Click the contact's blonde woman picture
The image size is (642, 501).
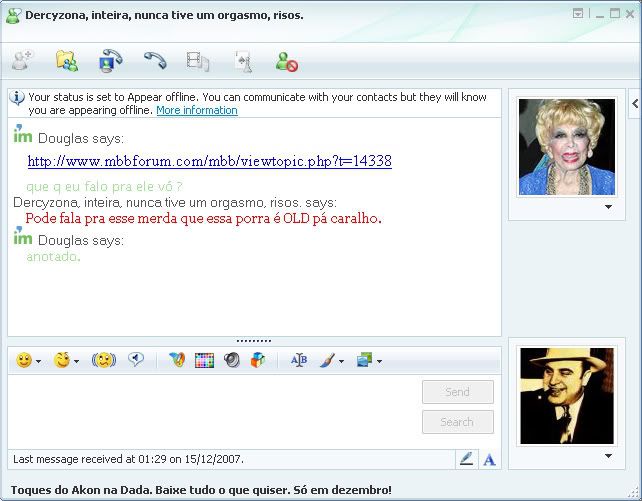(567, 147)
